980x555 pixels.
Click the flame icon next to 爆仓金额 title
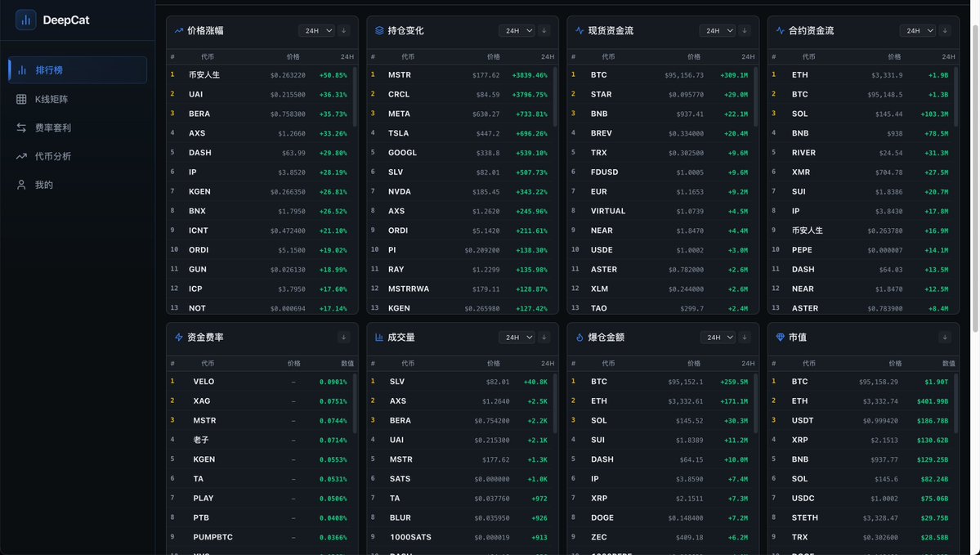pyautogui.click(x=579, y=338)
